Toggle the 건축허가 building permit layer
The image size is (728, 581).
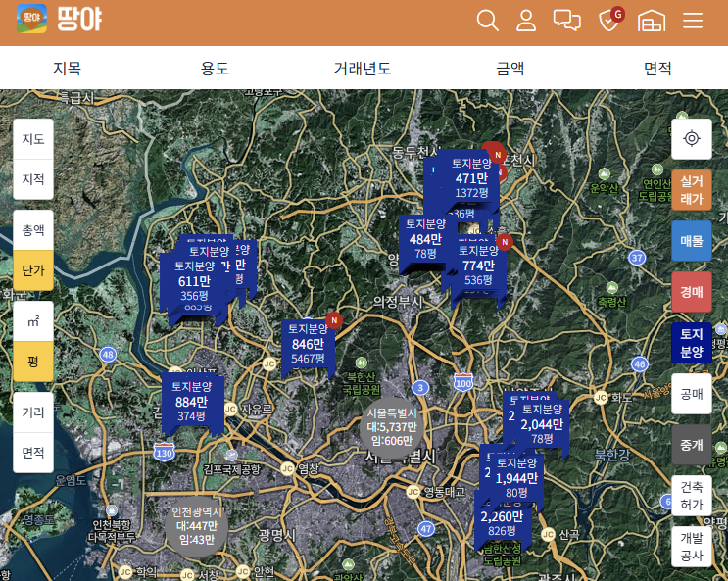click(692, 496)
